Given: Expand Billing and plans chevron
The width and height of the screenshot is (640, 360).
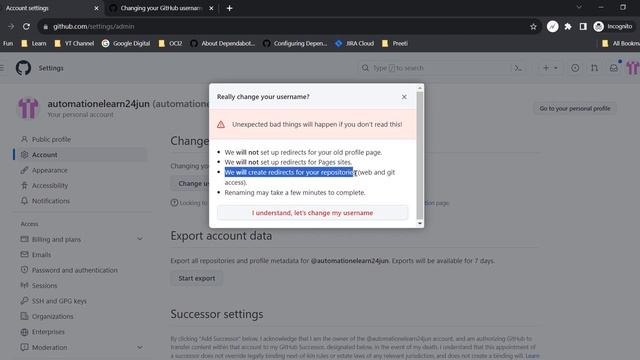Looking at the screenshot, I should click(140, 239).
